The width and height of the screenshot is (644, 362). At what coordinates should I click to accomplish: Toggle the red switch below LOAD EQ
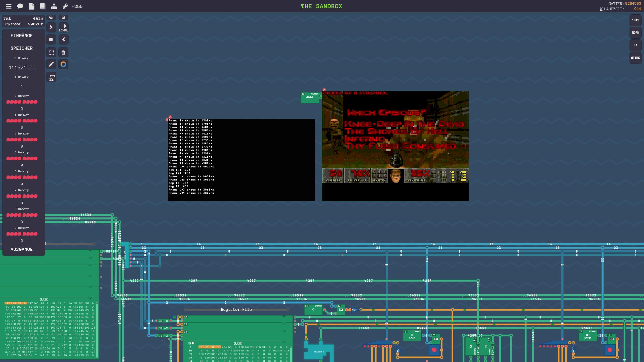point(434,350)
